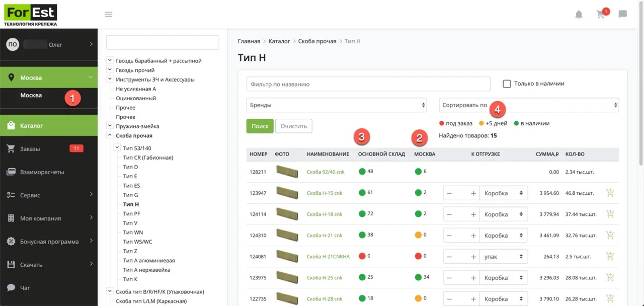Collapse the Москва location selector

point(49,78)
